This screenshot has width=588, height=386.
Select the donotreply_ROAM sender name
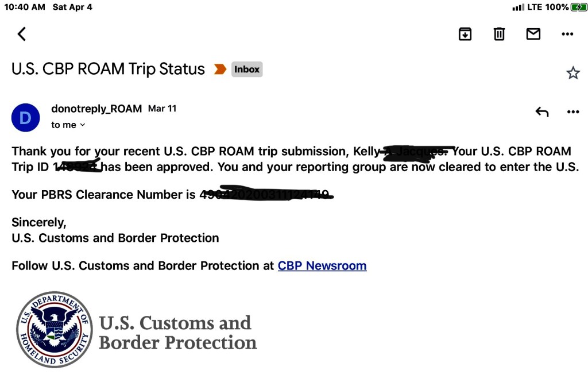(96, 109)
